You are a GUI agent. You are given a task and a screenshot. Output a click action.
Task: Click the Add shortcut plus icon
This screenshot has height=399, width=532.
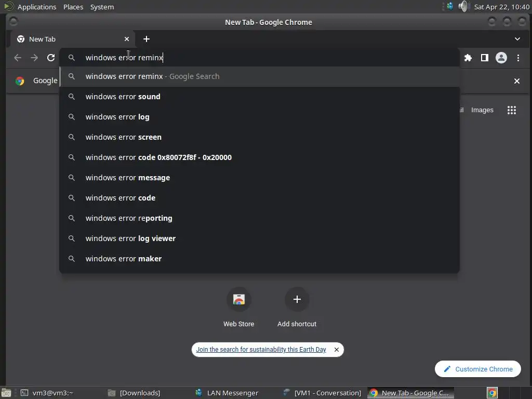coord(297,299)
